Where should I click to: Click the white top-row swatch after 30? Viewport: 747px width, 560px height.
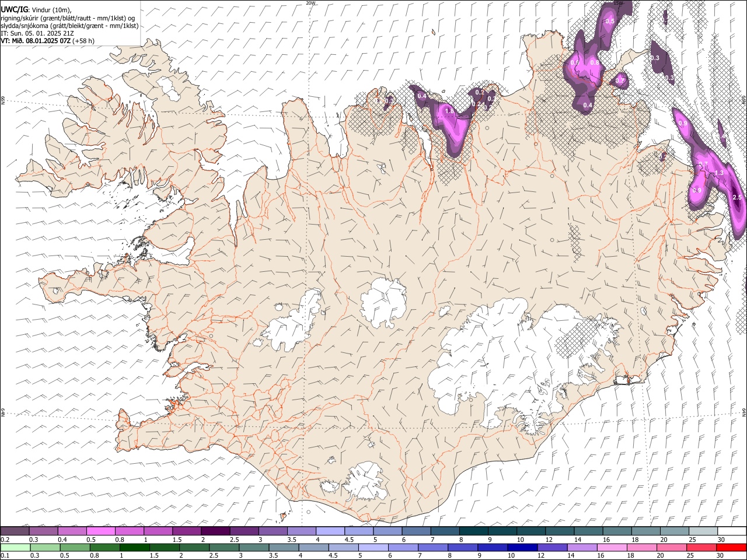[x=732, y=531]
